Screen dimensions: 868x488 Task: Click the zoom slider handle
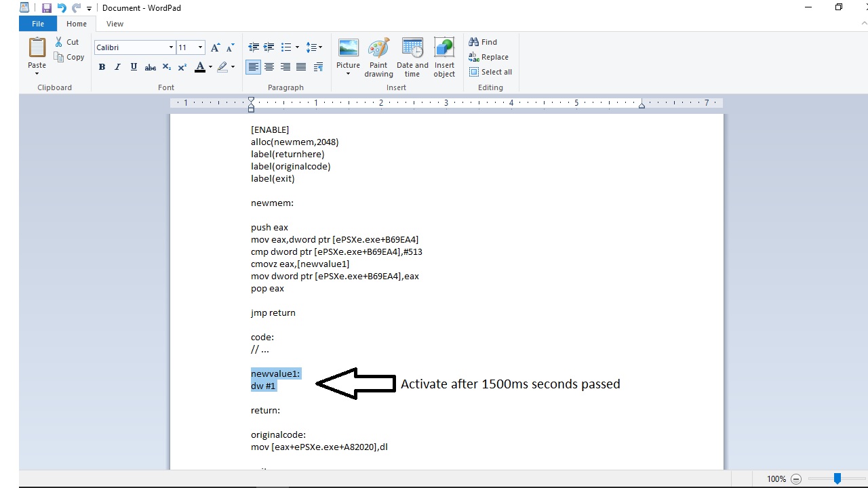[x=837, y=479]
